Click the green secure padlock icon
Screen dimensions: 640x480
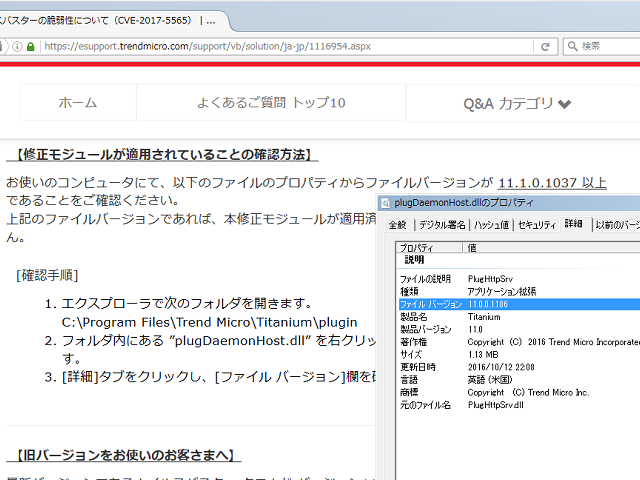31,47
